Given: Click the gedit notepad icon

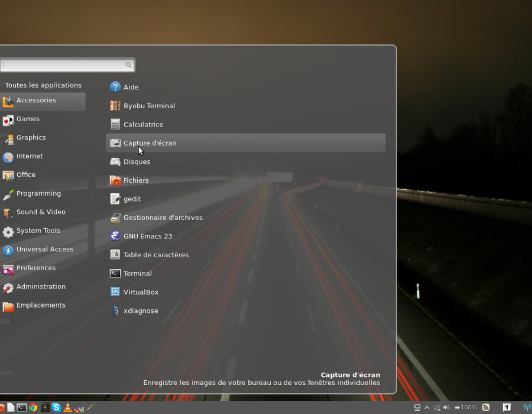Looking at the screenshot, I should point(115,199).
